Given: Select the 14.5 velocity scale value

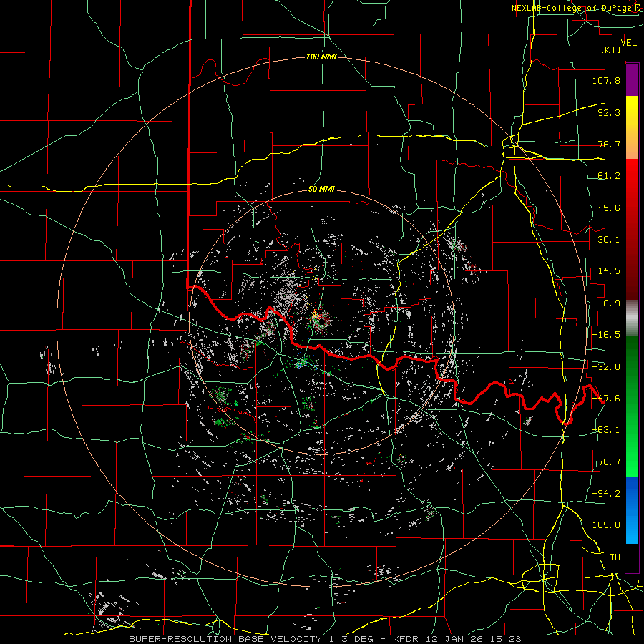Looking at the screenshot, I should coord(609,271).
